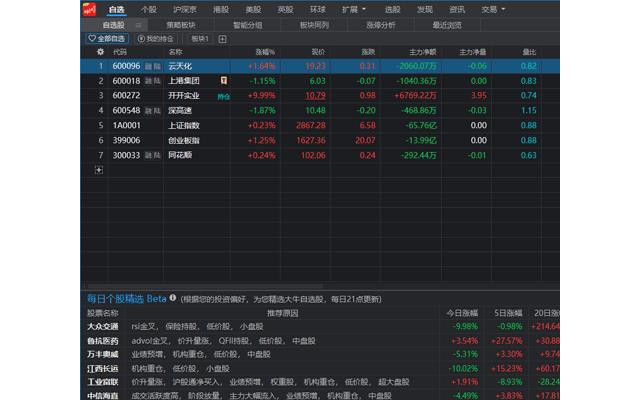
Task: Click the horizontal scrollbar below the watchlist
Action: point(205,286)
